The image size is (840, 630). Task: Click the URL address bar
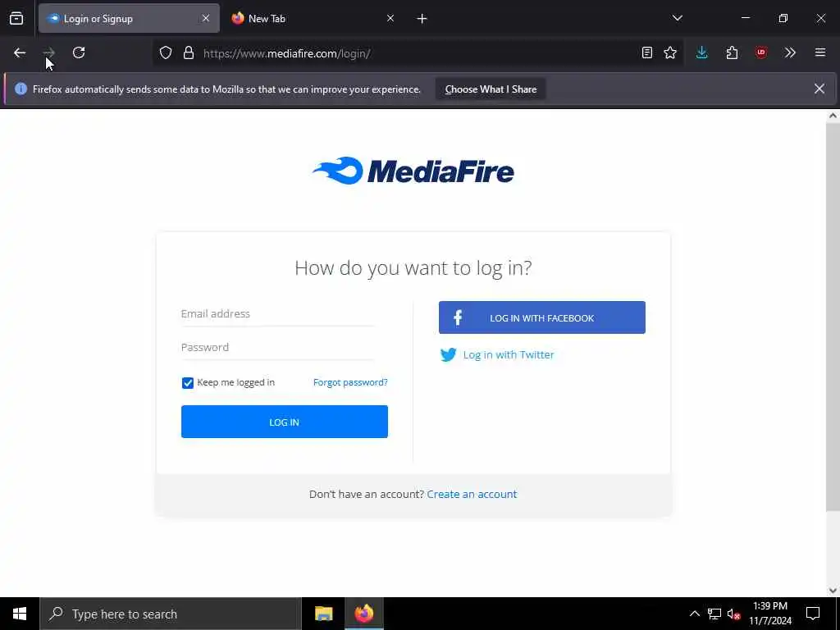point(418,53)
